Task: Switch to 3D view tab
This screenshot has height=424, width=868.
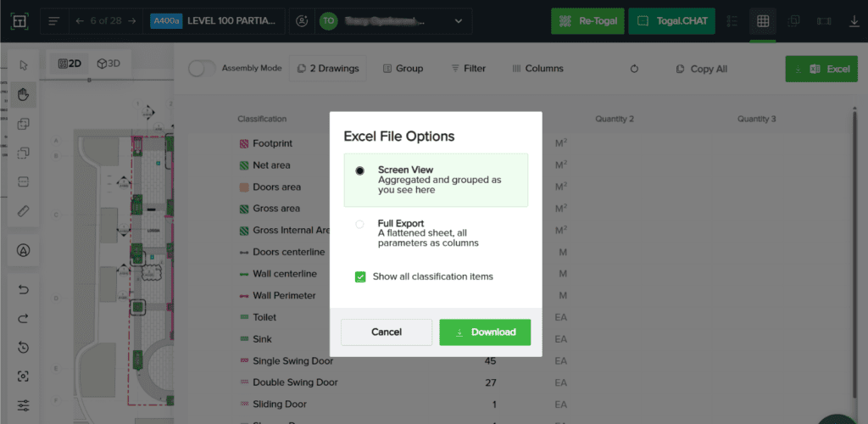Action: click(x=108, y=64)
